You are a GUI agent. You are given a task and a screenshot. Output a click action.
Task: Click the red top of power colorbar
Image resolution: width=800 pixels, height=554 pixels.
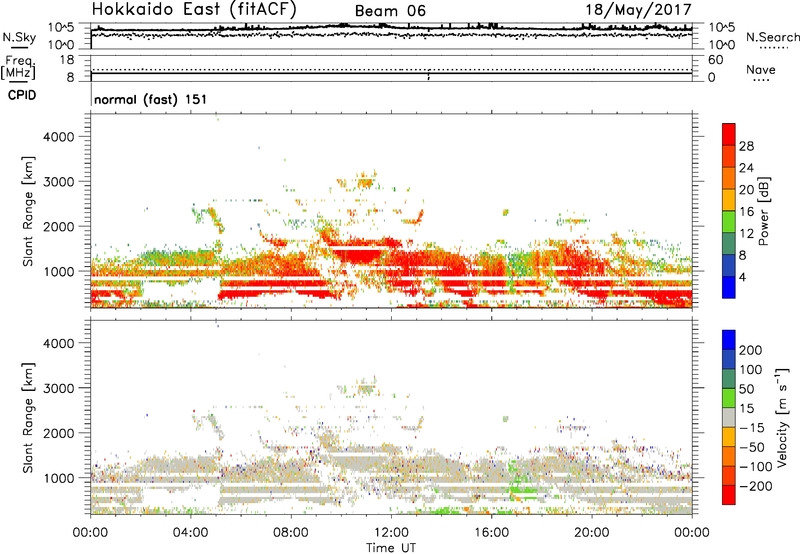tap(729, 134)
